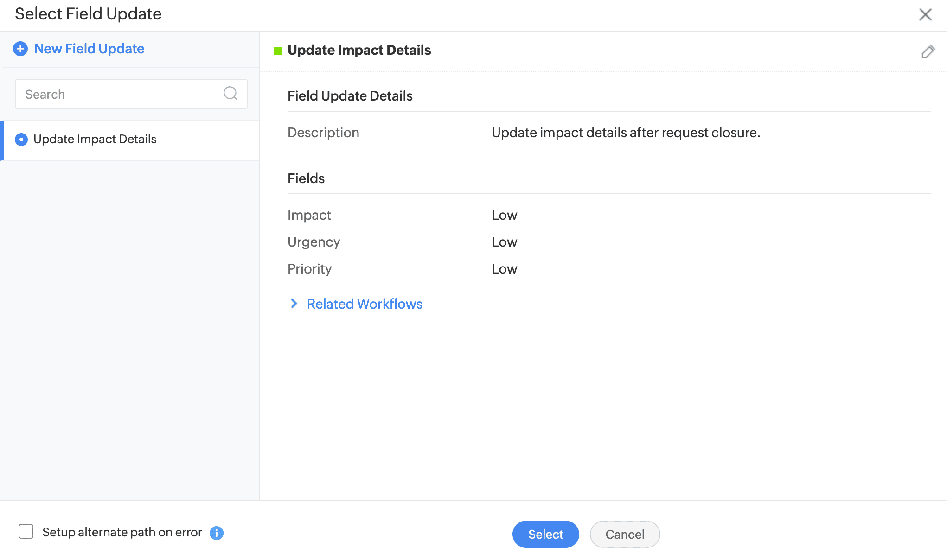
Task: Open the Related Workflows link
Action: tap(365, 304)
